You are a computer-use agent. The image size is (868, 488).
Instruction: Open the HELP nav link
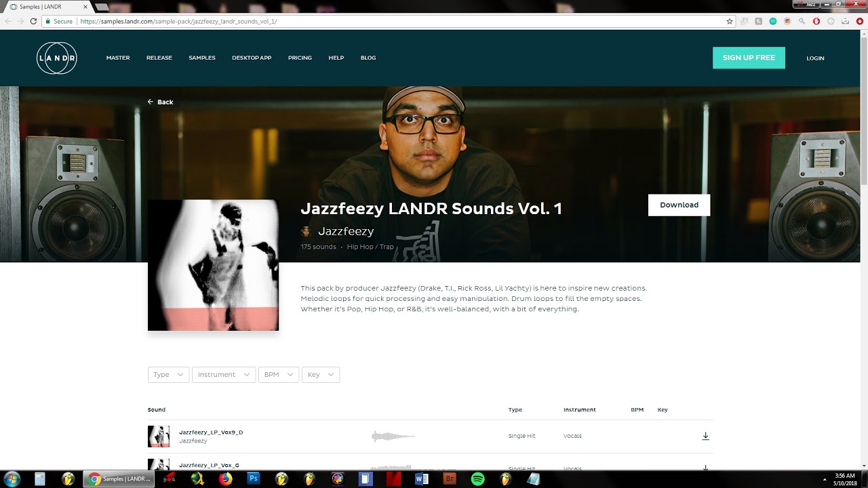336,58
